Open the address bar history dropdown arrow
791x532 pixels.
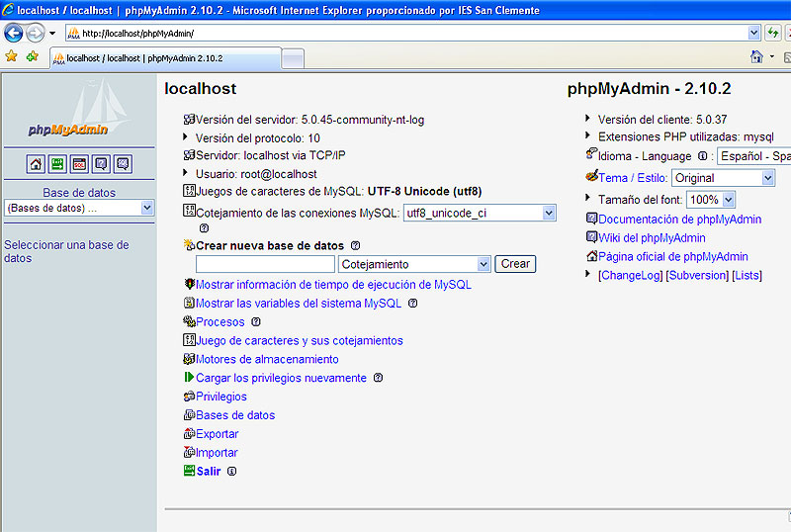(x=753, y=34)
